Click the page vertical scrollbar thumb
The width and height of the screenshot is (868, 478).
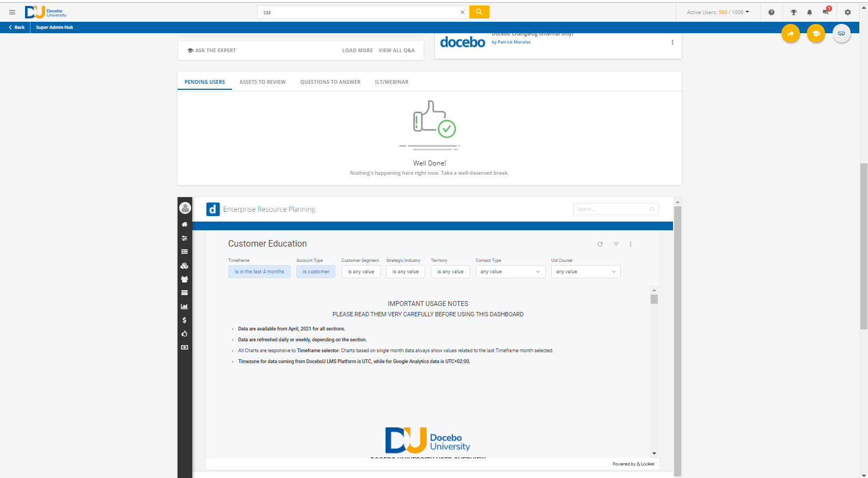[864, 246]
